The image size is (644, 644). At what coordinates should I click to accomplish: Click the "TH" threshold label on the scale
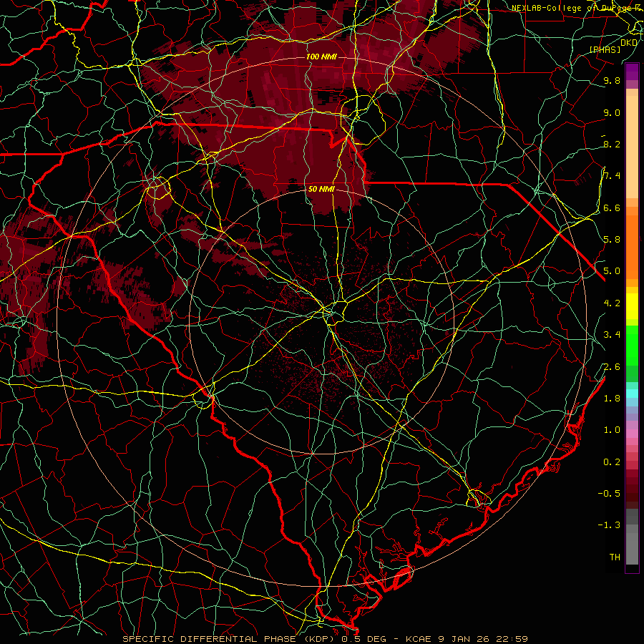(x=615, y=557)
